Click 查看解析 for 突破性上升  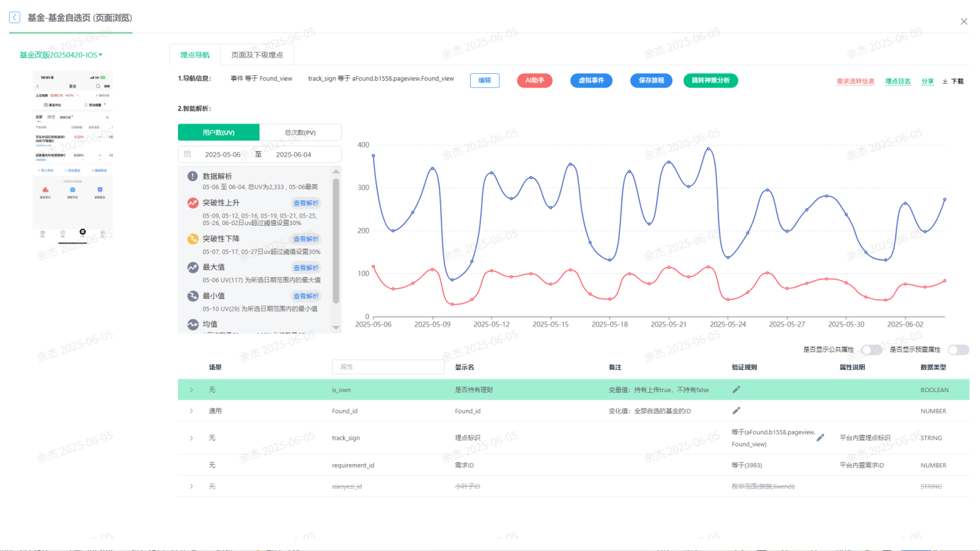coord(306,203)
